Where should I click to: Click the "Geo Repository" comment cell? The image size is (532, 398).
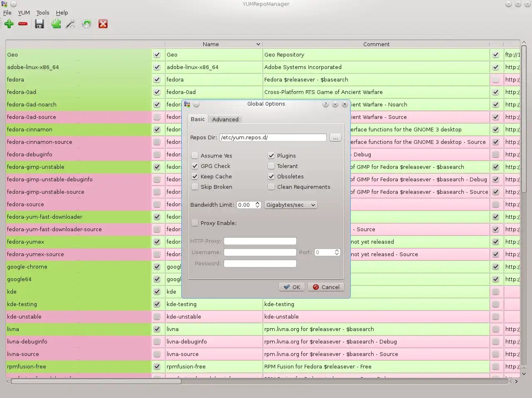click(376, 54)
